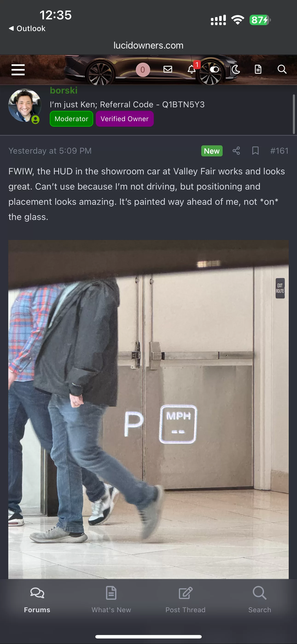Open the document icon in header

tap(258, 69)
